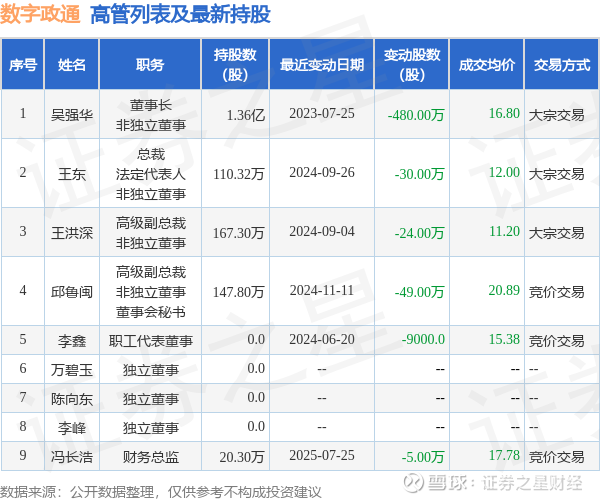Image resolution: width=600 pixels, height=501 pixels.
Task: Click the average price 16.80
Action: (x=504, y=113)
